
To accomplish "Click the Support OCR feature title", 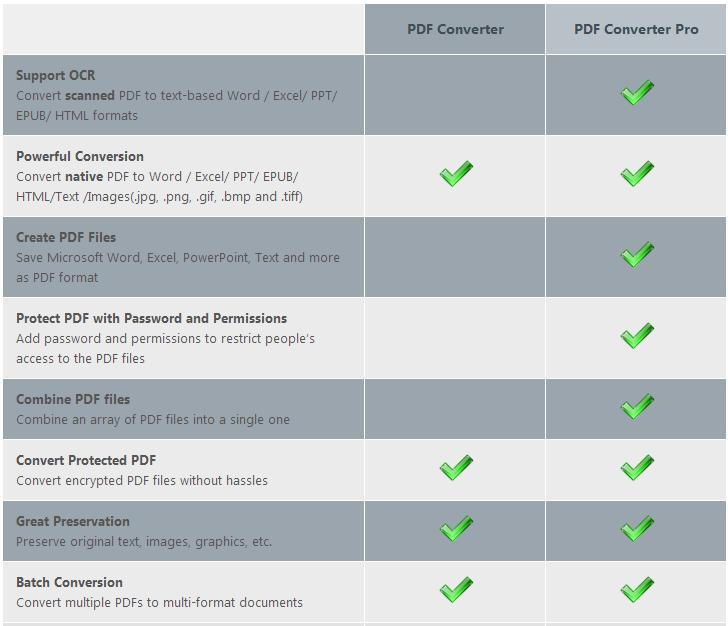I will point(56,75).
